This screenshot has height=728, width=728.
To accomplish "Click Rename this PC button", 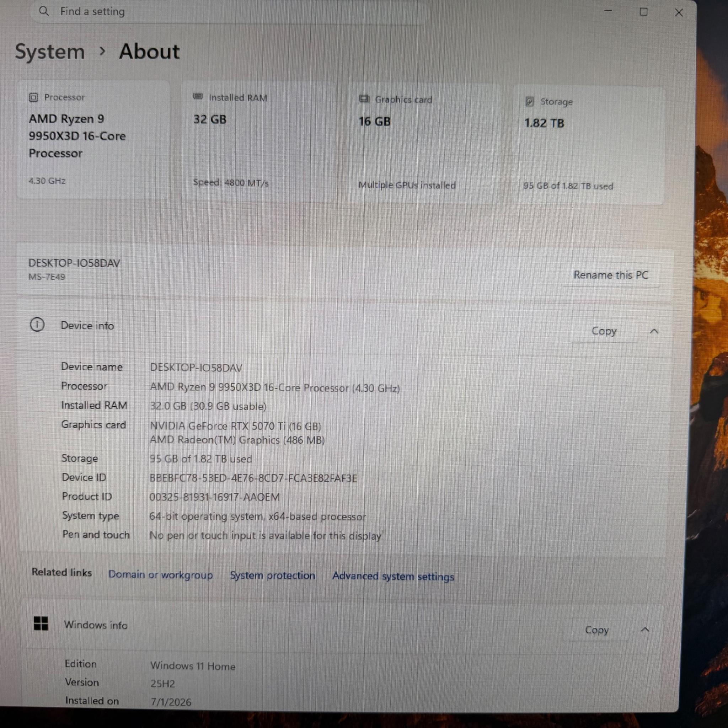I will pyautogui.click(x=611, y=275).
